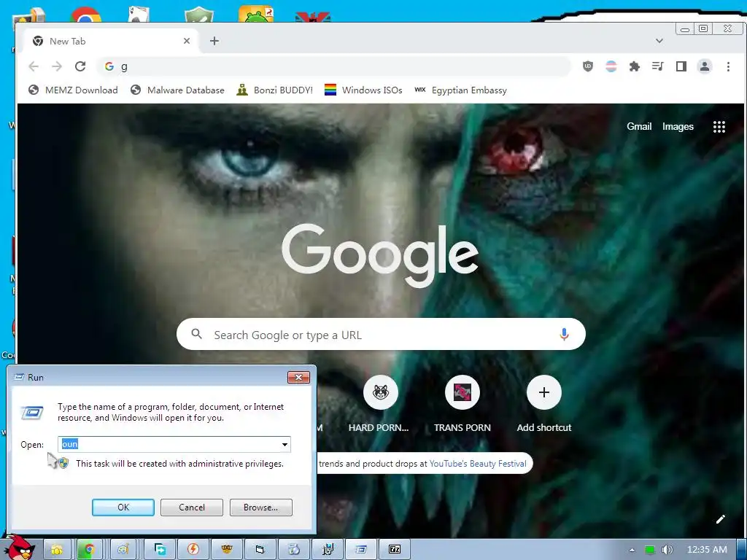Click the Google search box
747x560 pixels.
(x=381, y=334)
